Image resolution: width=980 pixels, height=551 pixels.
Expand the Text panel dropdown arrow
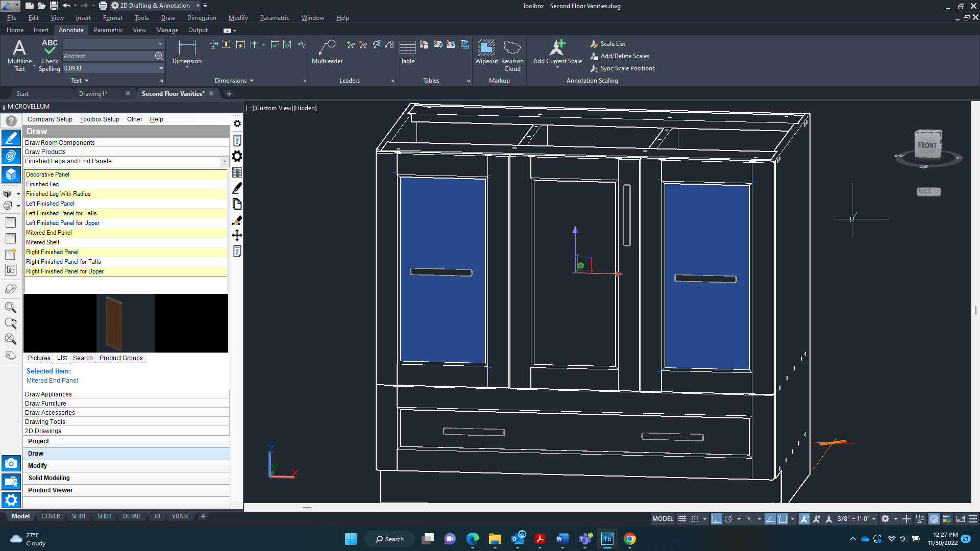86,81
